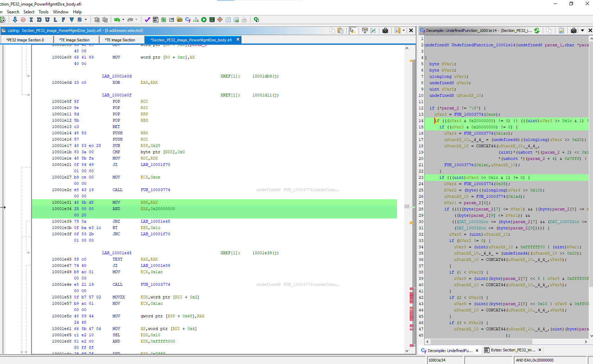Click the green play/run script icon
Viewport: 593px width, 364px height.
click(x=204, y=20)
